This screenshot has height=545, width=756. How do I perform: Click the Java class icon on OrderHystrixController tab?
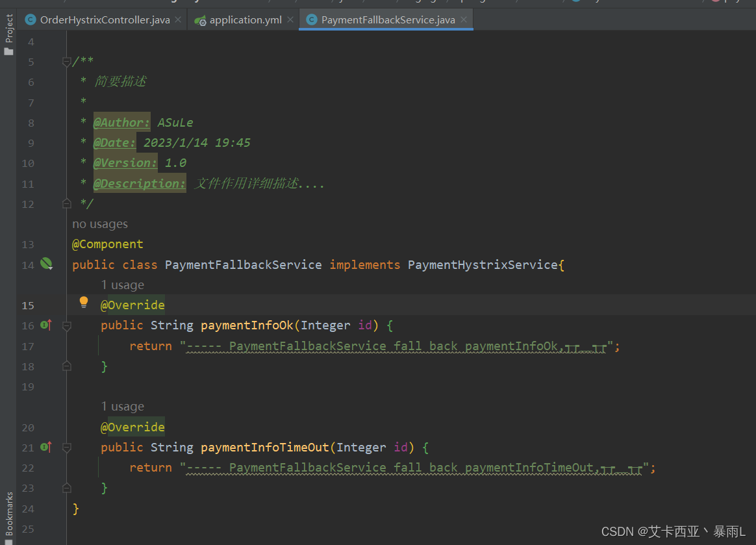pos(31,19)
